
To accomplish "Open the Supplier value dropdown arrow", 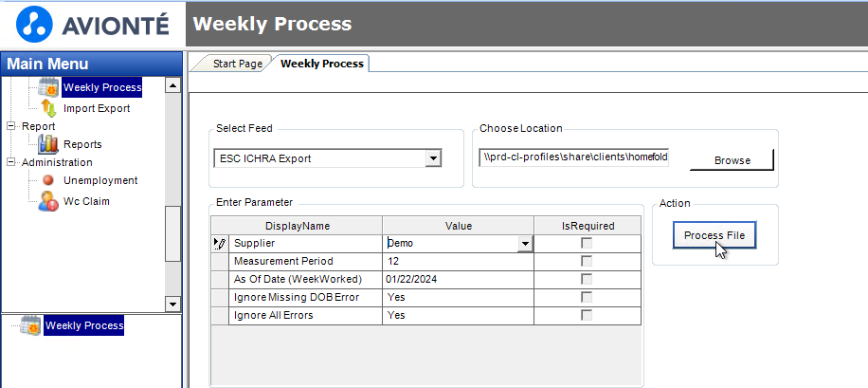I will tap(524, 244).
